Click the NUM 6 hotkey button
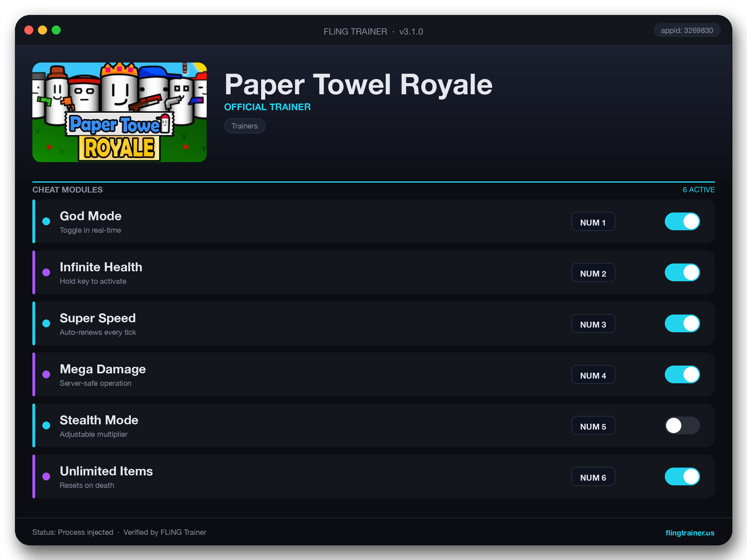 coord(593,476)
